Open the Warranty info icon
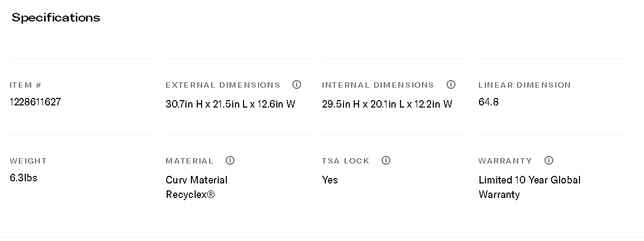The image size is (644, 241). (548, 160)
